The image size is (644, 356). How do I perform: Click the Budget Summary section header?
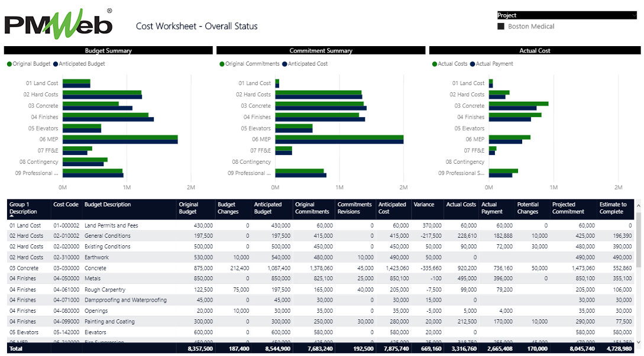point(110,50)
